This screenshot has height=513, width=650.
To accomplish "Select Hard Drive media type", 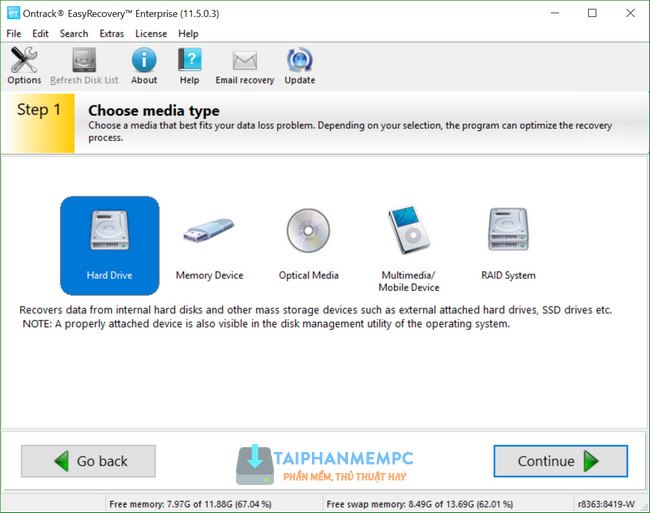I will click(x=109, y=245).
